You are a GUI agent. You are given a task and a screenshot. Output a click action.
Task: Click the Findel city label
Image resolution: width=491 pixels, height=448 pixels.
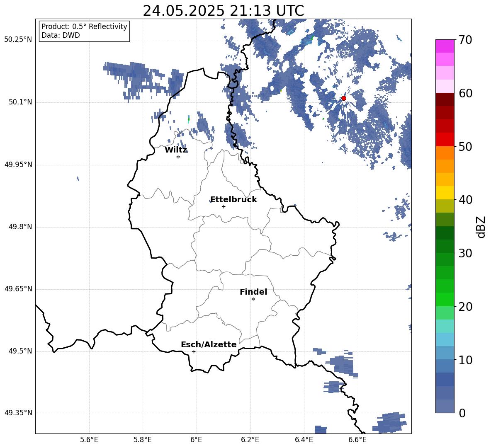click(x=253, y=292)
